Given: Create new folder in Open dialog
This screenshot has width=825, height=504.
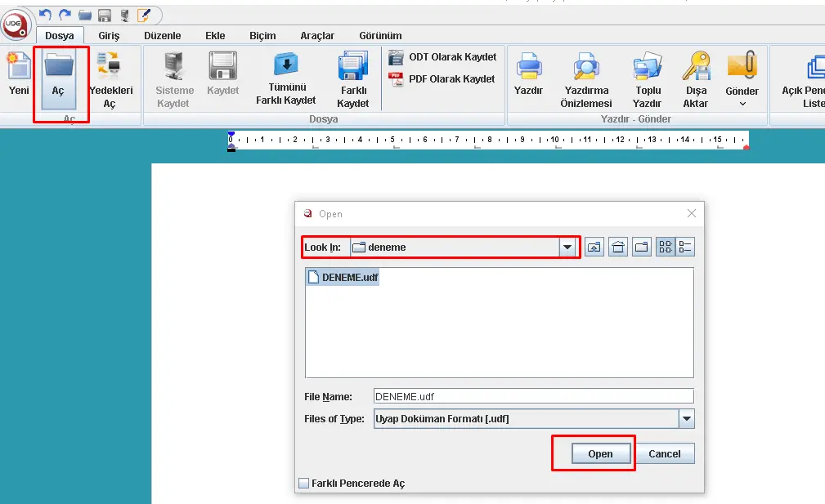Looking at the screenshot, I should coord(643,248).
